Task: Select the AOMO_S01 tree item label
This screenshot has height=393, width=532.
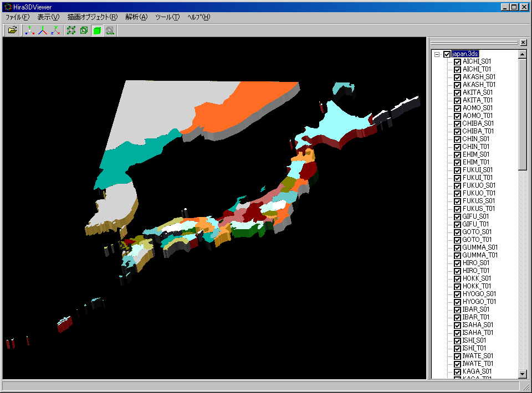Action: pyautogui.click(x=477, y=108)
